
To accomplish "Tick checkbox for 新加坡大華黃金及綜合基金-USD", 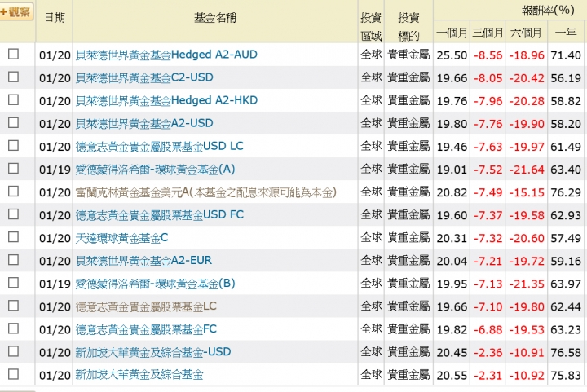I will point(14,351).
